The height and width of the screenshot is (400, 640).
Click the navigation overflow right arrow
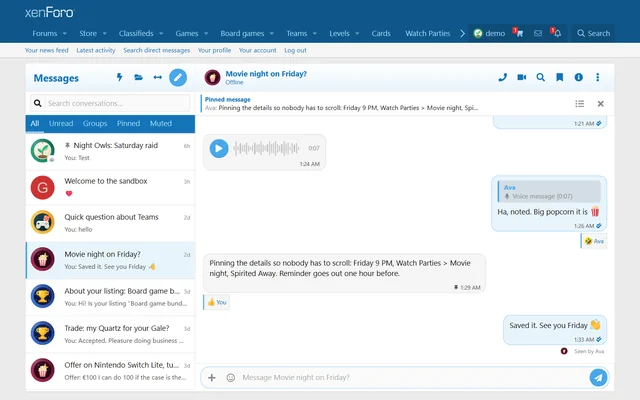pos(462,33)
